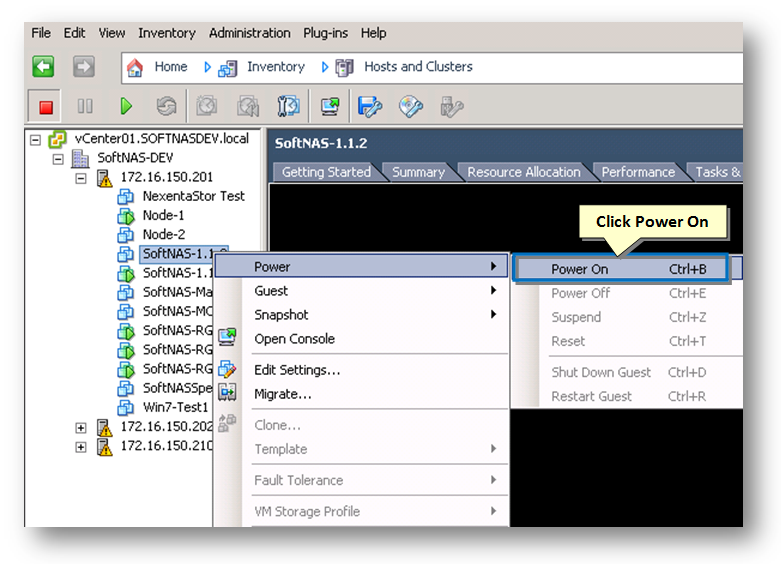781x564 pixels.
Task: Click the Hosts and Clusters breadcrumb icon
Action: (x=344, y=67)
